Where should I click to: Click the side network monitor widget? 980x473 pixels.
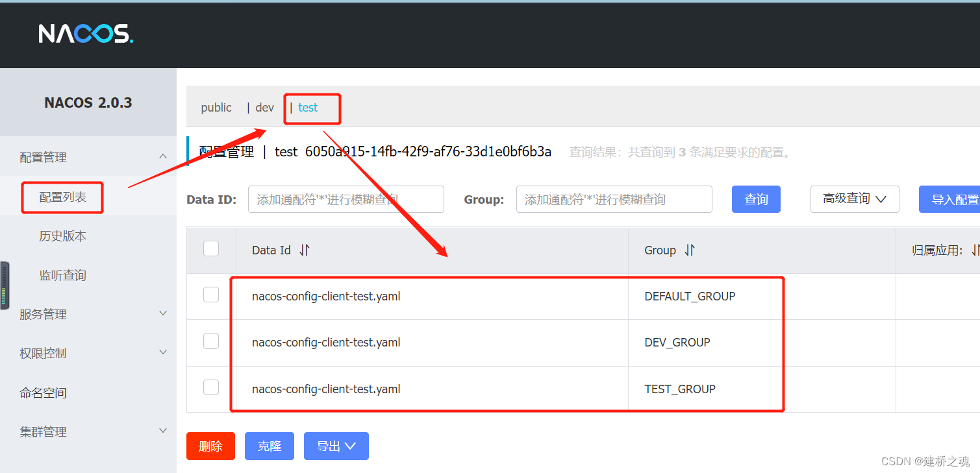[5, 285]
